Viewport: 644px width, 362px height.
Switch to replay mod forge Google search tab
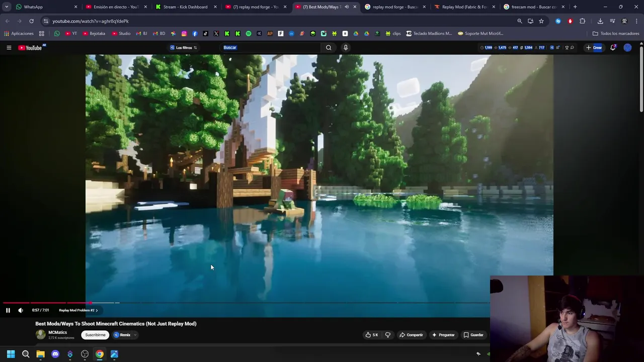[395, 7]
